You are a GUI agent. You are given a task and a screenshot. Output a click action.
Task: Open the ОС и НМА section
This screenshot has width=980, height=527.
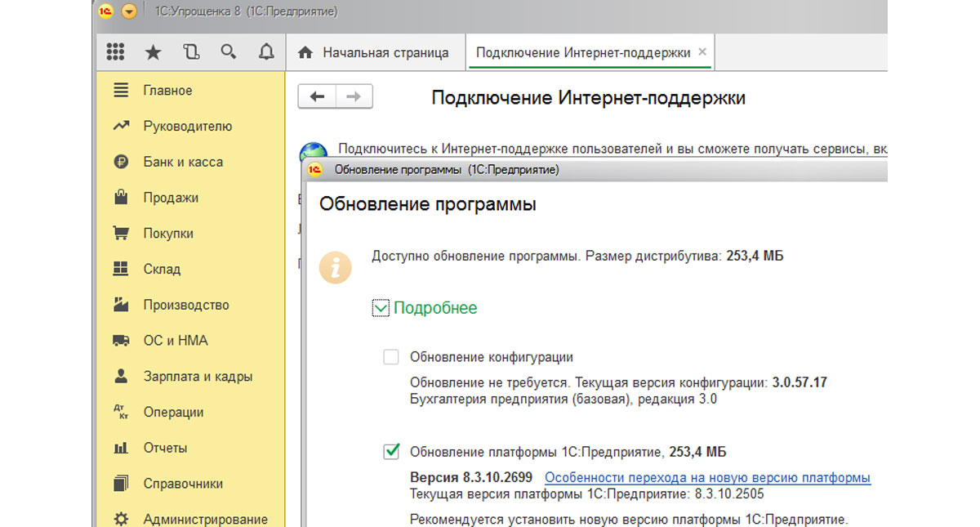(x=190, y=341)
